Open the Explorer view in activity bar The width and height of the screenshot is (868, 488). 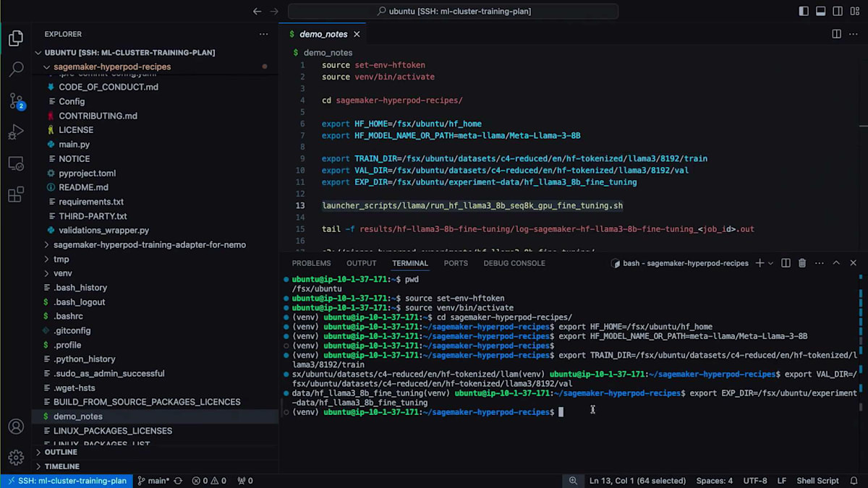(x=16, y=38)
